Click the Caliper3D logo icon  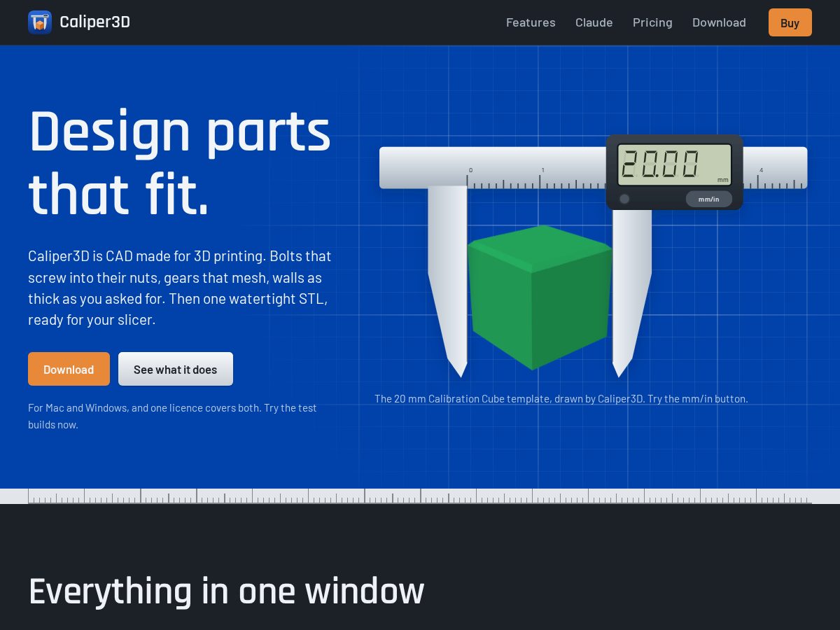40,22
